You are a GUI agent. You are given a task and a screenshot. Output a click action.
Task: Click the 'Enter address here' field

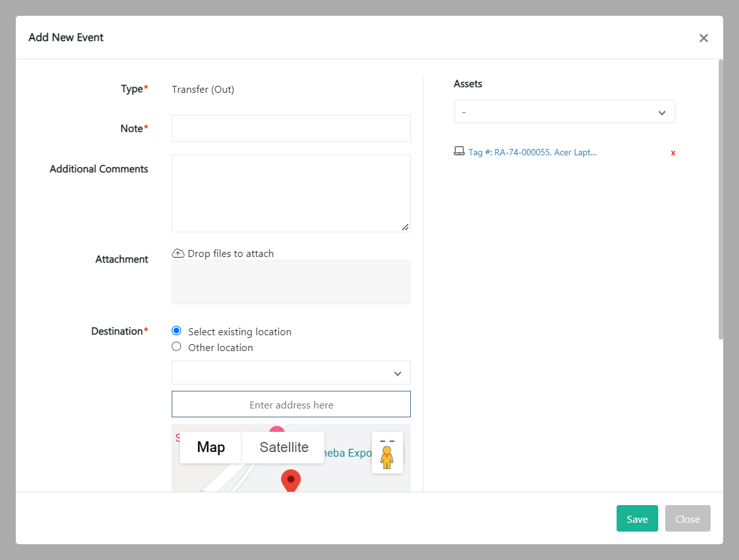coord(291,404)
